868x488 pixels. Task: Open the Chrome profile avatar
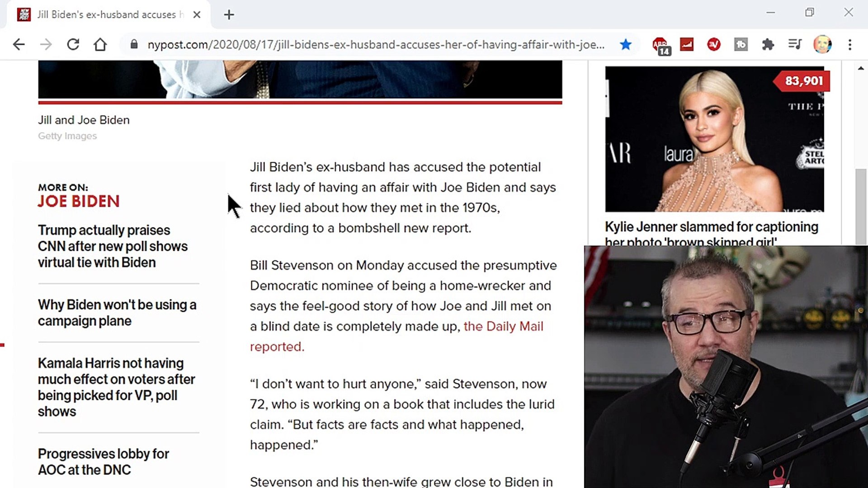(x=822, y=44)
